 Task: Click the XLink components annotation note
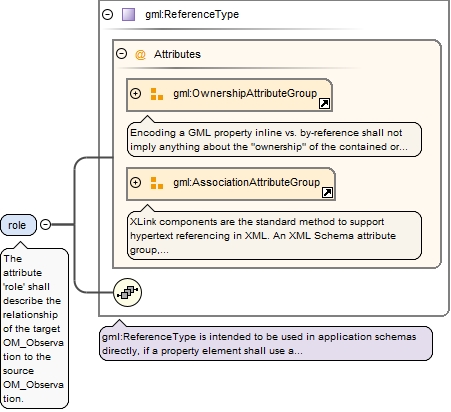pyautogui.click(x=274, y=235)
